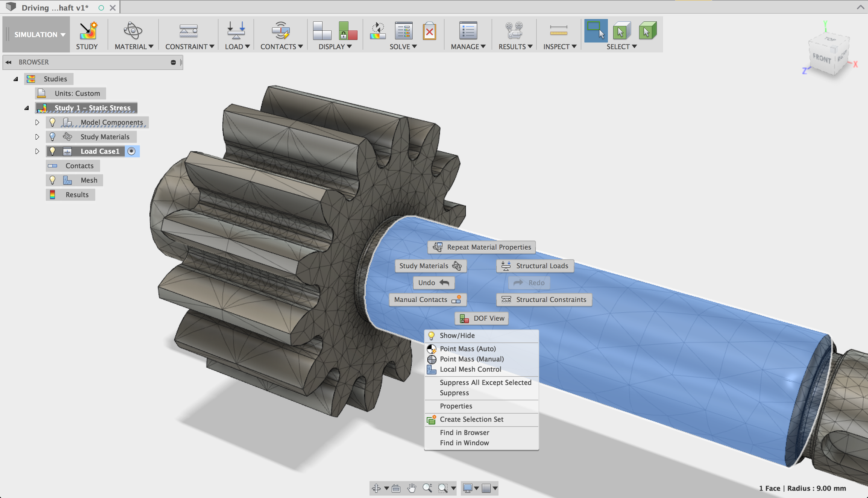Click the FRONT face of view cube
868x498 pixels.
[822, 59]
